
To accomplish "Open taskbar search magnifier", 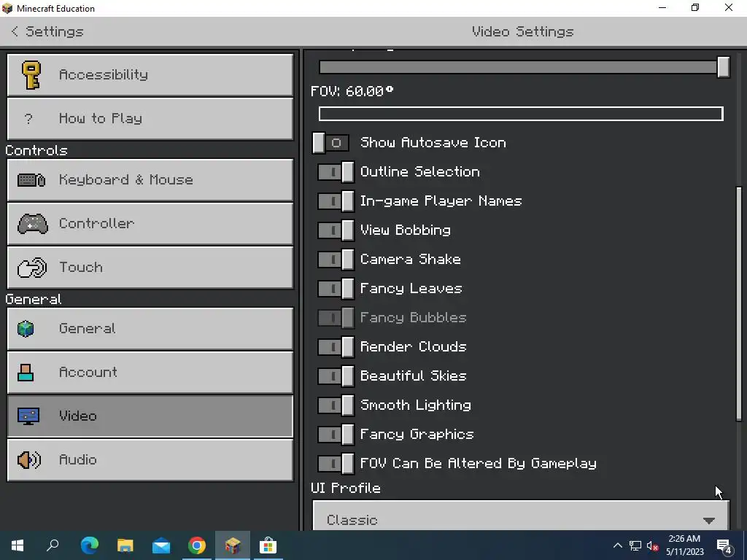I will coord(53,545).
